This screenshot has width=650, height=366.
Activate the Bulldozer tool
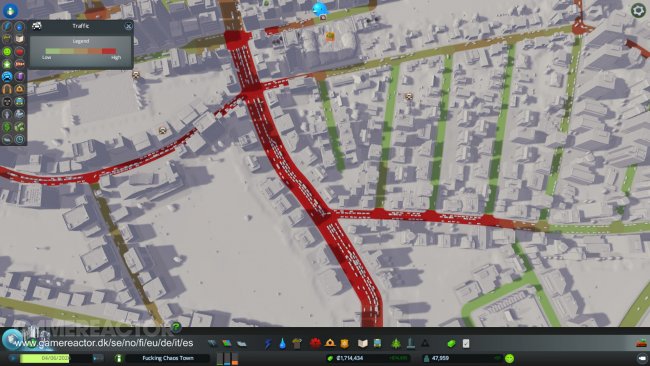pyautogui.click(x=642, y=343)
